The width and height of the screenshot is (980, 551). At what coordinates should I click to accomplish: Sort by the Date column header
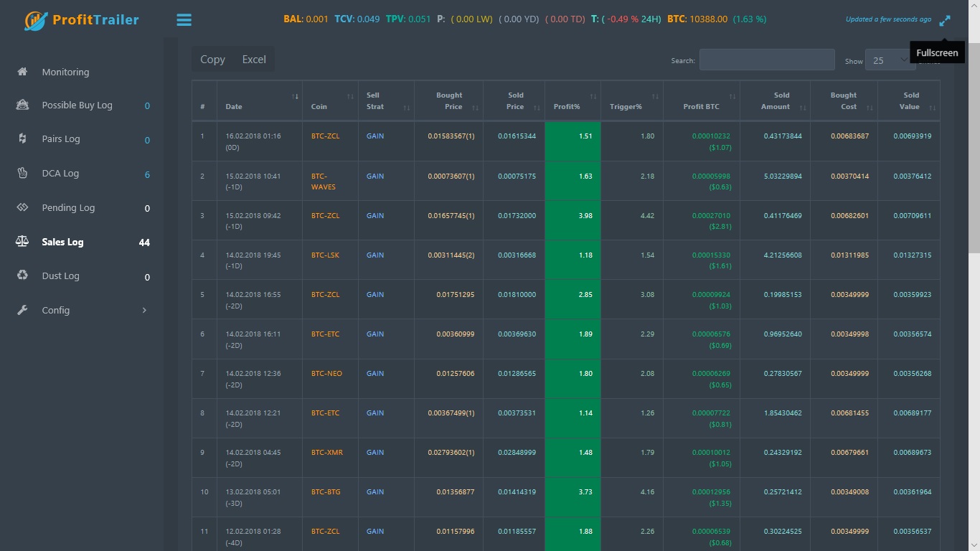coord(259,100)
